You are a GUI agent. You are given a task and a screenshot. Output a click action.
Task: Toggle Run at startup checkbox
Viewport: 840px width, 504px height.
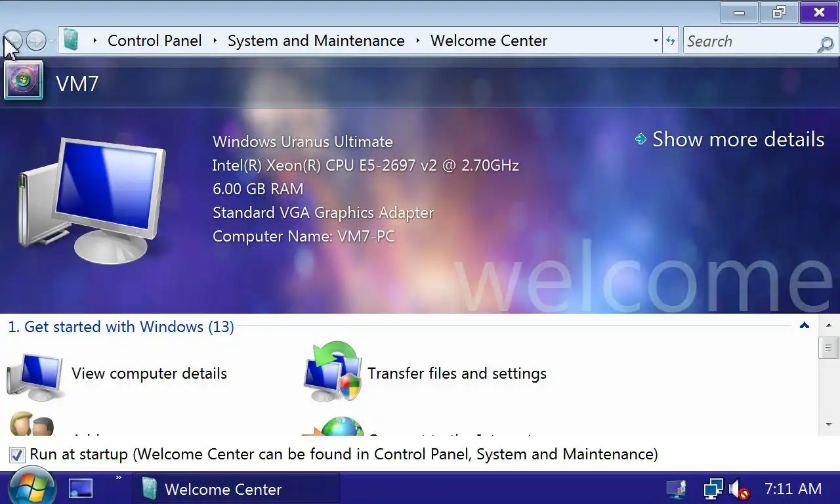[17, 455]
